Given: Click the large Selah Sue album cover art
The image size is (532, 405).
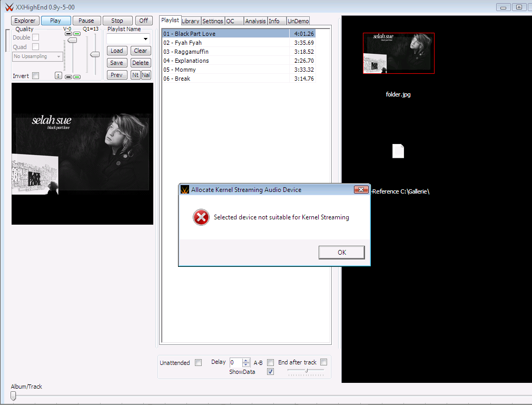Looking at the screenshot, I should pyautogui.click(x=83, y=153).
